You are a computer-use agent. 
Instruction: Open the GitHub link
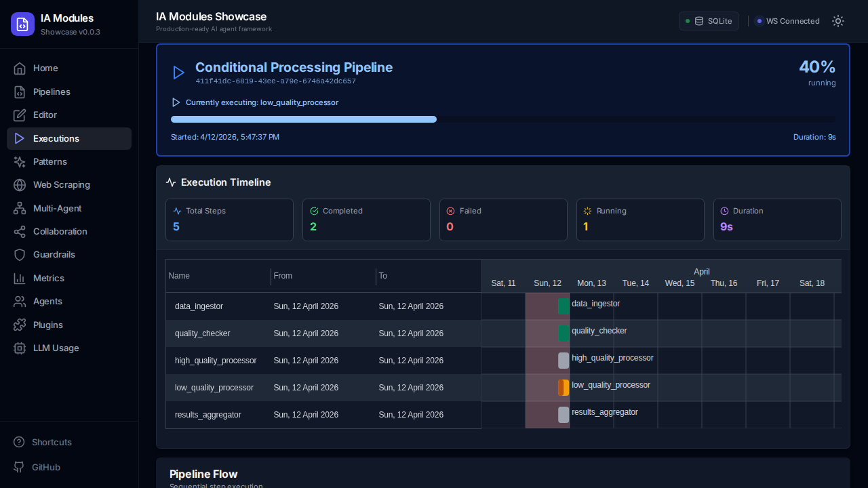[45, 467]
